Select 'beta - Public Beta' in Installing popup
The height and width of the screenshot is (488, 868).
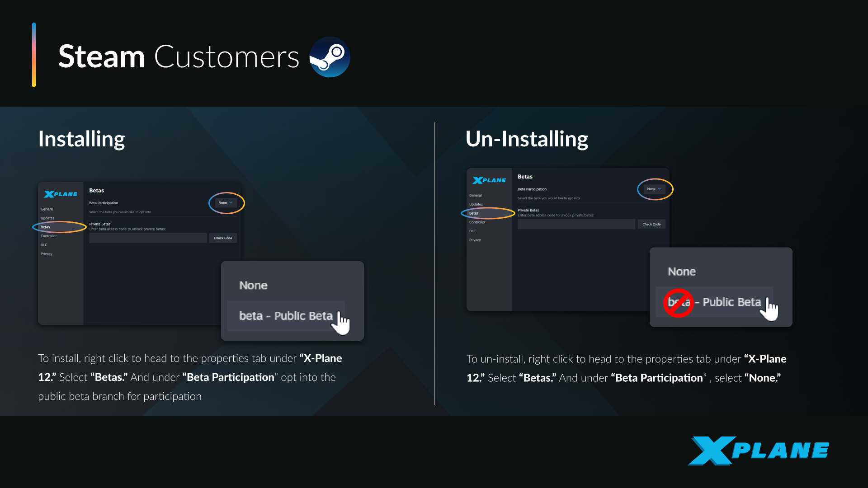285,316
